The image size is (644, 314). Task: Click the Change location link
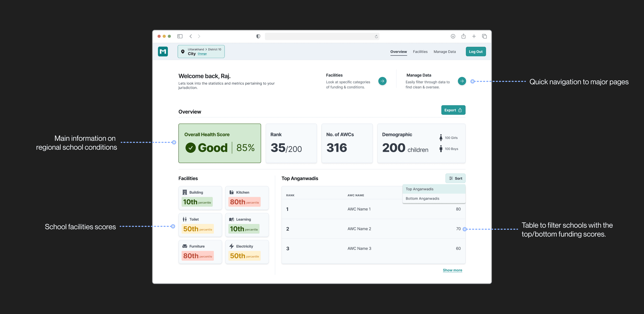[202, 54]
